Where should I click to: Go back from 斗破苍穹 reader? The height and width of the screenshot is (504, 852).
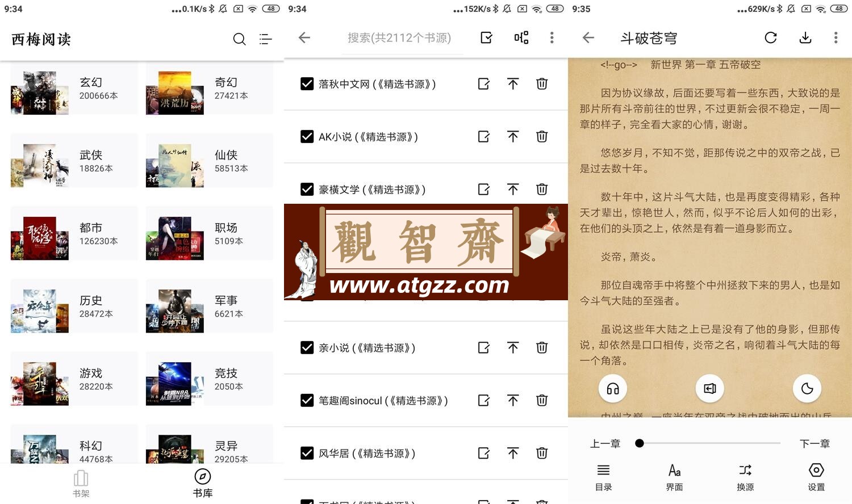pyautogui.click(x=588, y=37)
